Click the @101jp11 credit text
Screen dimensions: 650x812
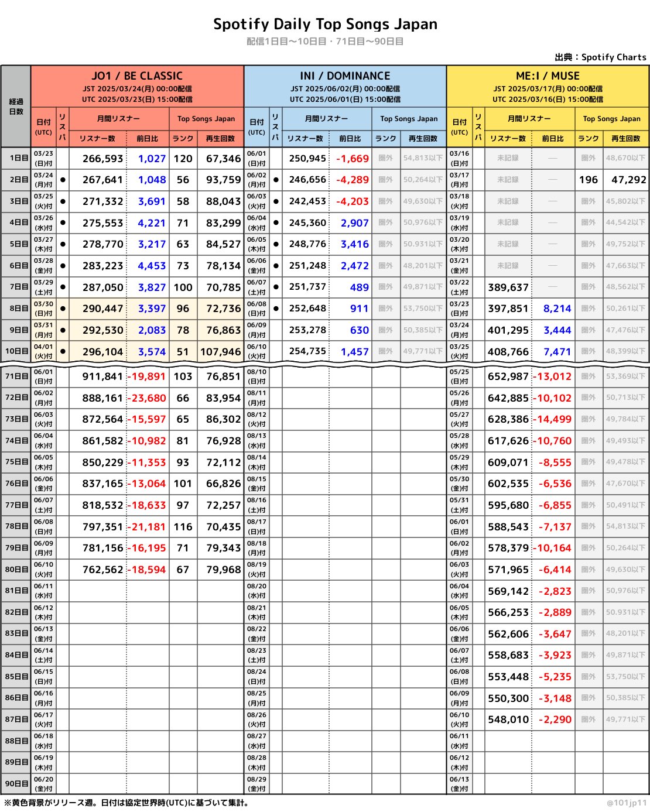[x=627, y=803]
